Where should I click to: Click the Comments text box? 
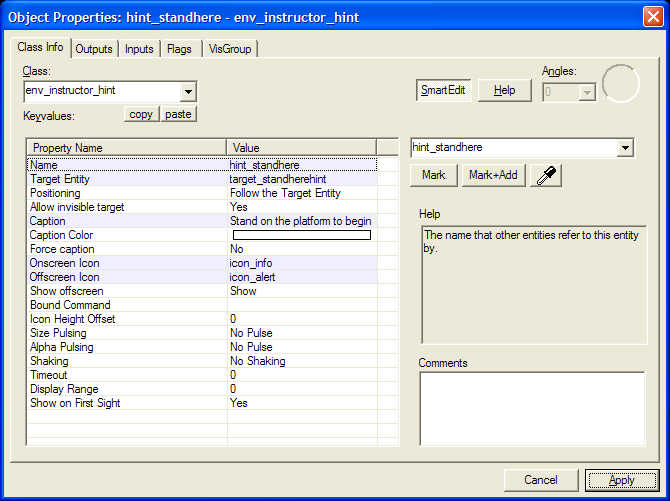pos(532,409)
